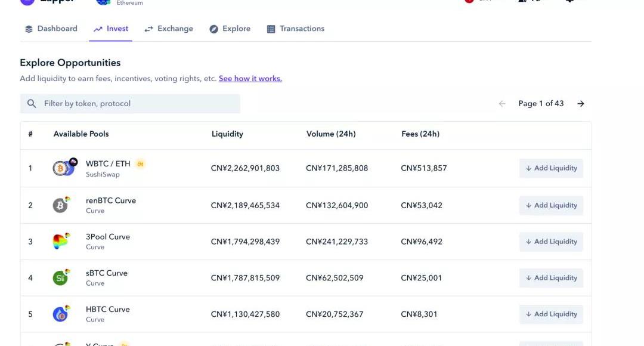Viewport: 644px width, 346px height.
Task: Click the search magnifier icon
Action: 32,104
